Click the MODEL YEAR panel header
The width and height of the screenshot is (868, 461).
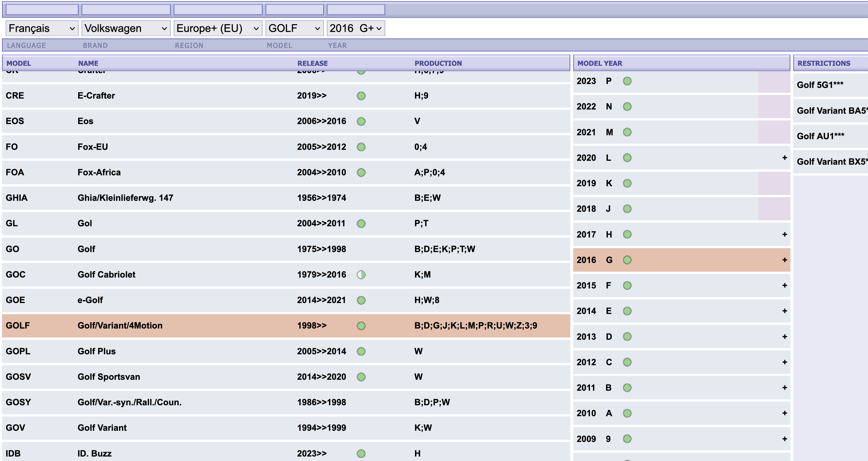[x=681, y=63]
